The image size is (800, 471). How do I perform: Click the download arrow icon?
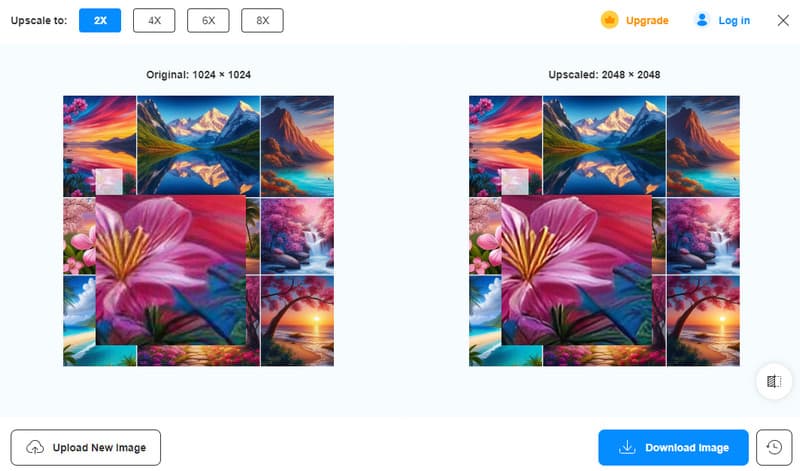coord(627,447)
